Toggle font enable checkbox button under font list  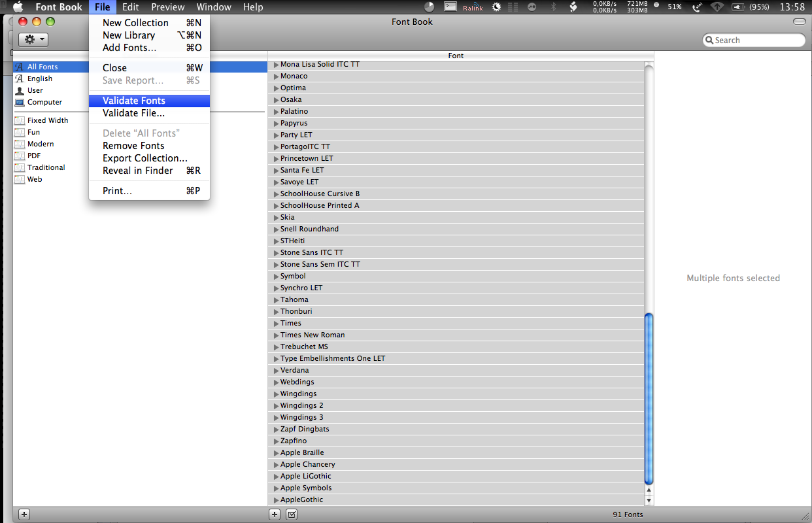292,515
